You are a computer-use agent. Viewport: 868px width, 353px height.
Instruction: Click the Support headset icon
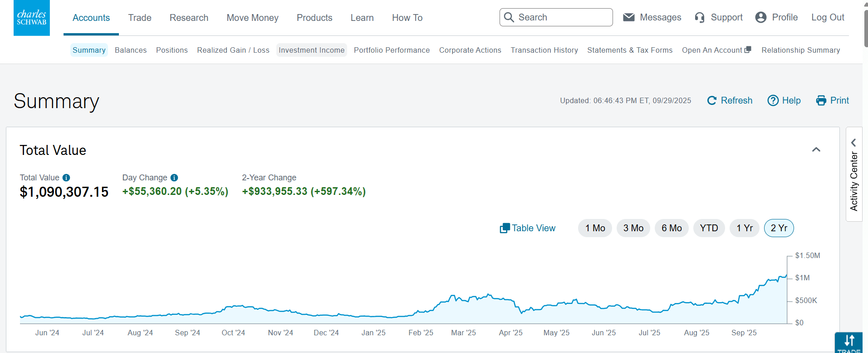click(700, 18)
